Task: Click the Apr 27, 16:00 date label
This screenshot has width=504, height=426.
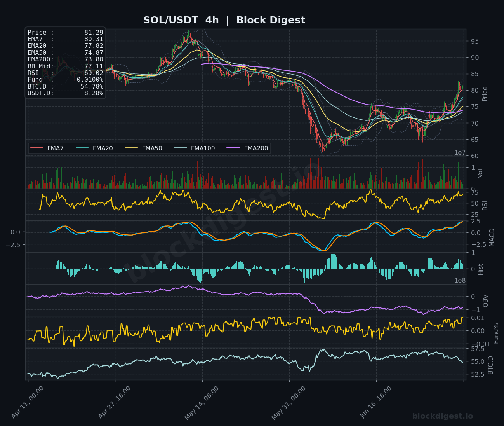Action: tap(115, 402)
